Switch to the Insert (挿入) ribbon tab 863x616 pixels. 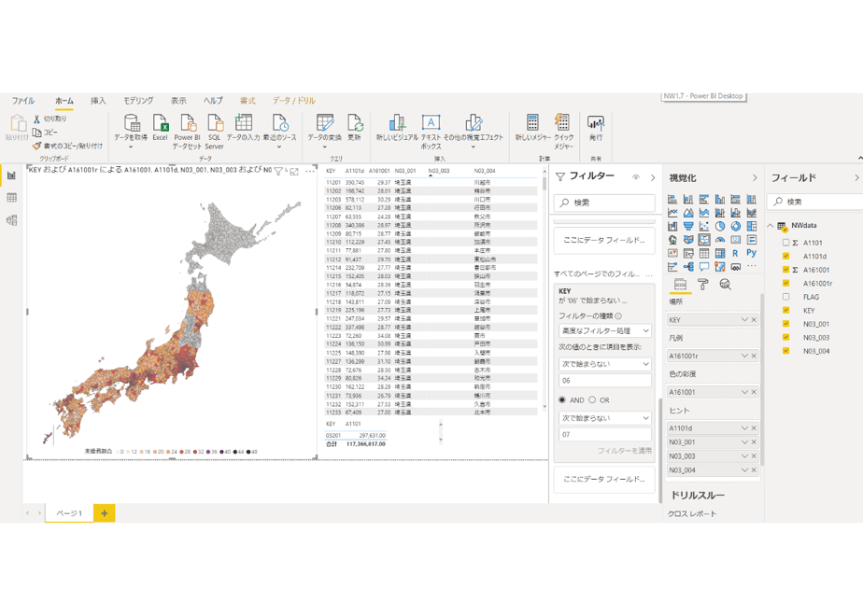[x=98, y=101]
